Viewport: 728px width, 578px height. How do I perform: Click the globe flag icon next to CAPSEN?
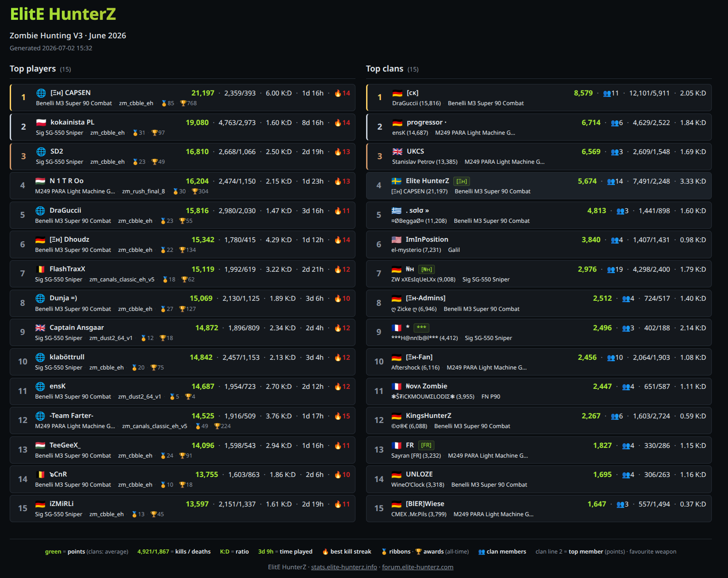point(41,93)
